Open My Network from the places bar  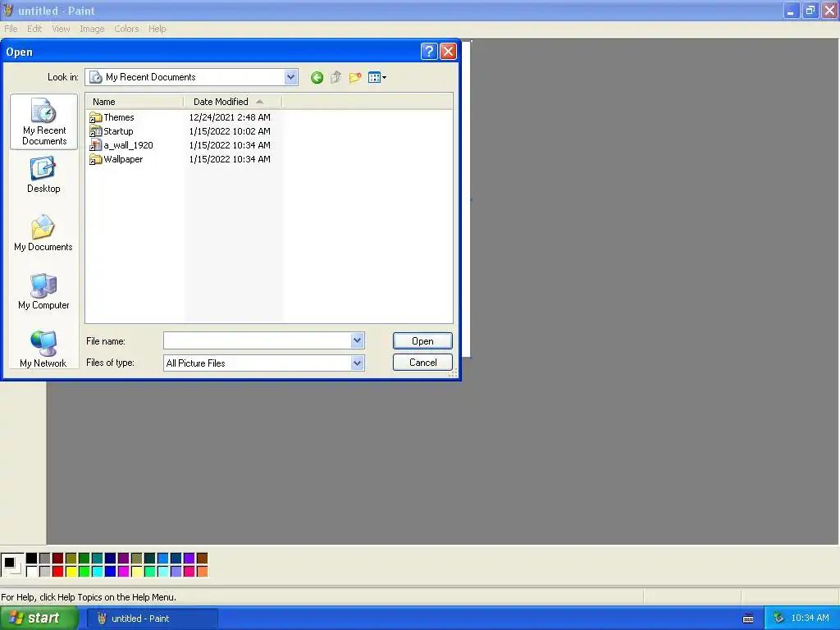pyautogui.click(x=43, y=349)
